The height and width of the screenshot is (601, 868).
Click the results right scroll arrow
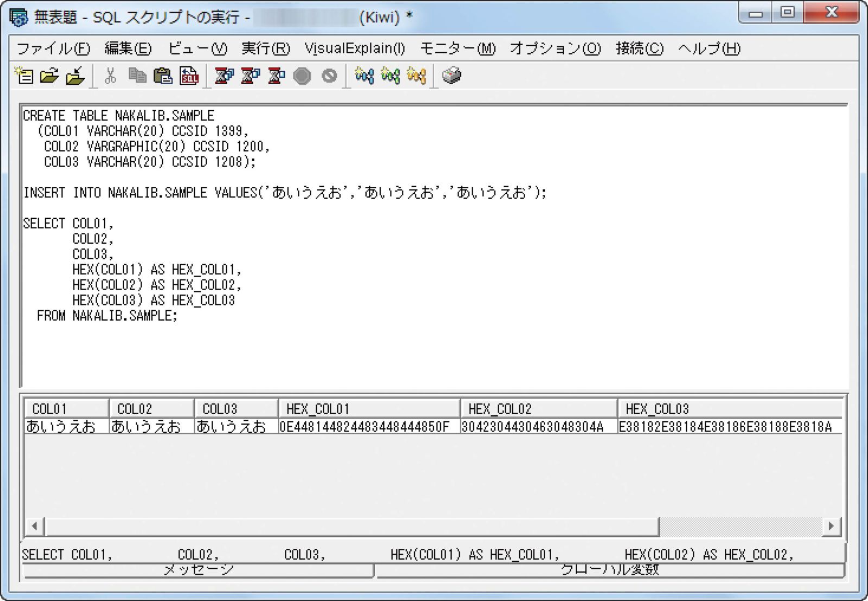point(831,526)
